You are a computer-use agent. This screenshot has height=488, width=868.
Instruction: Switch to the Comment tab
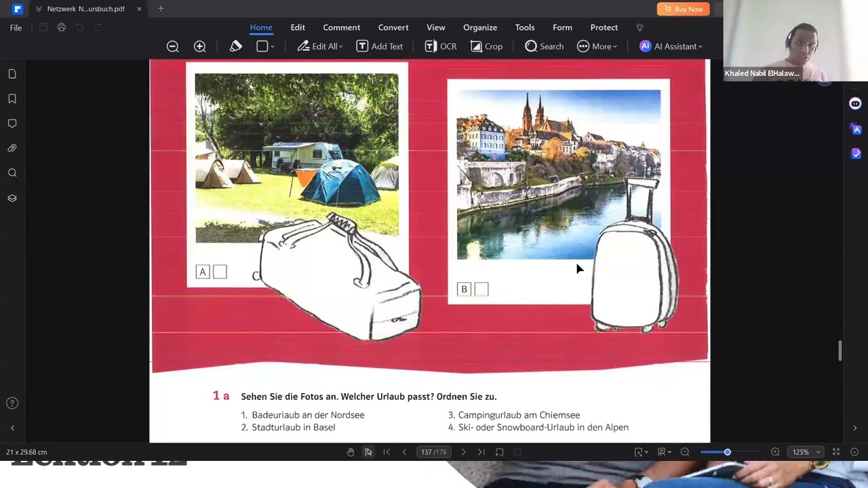coord(342,27)
